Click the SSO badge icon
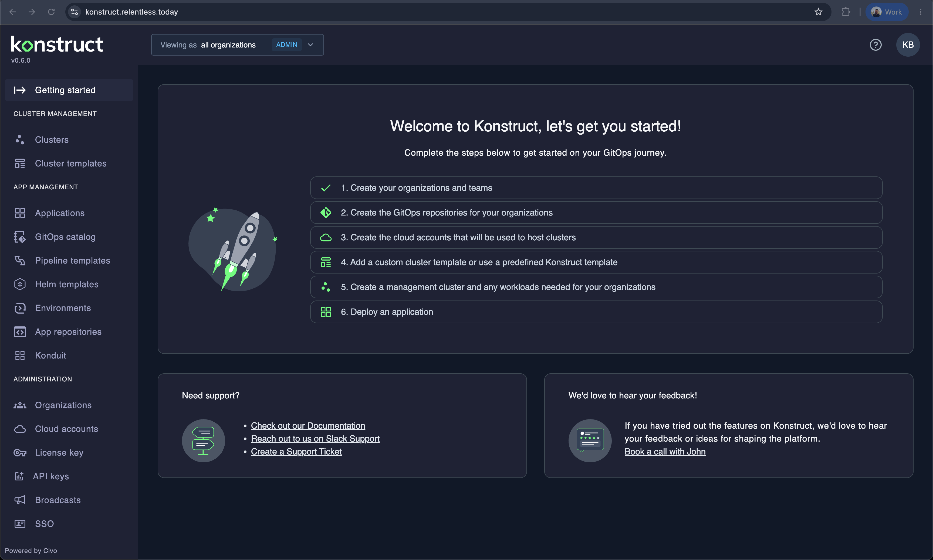This screenshot has width=933, height=560. (x=20, y=524)
